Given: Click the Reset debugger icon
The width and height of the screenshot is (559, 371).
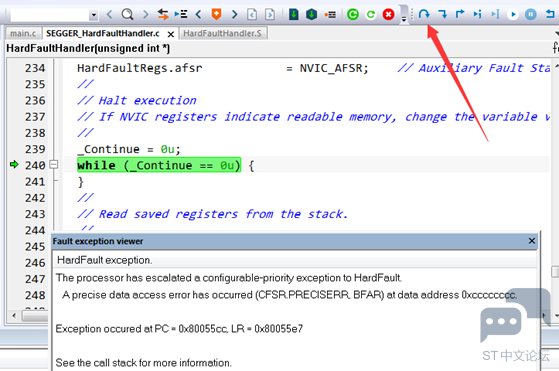Looking at the screenshot, I should (x=550, y=14).
